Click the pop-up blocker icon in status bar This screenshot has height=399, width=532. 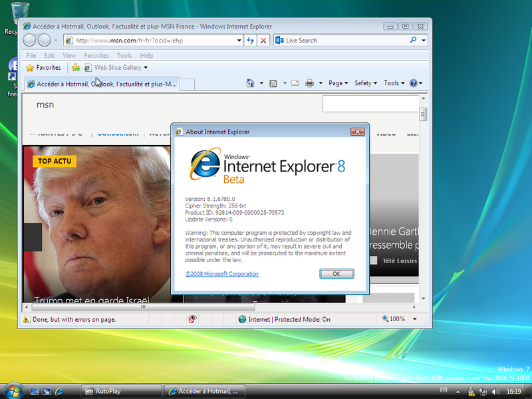tap(192, 319)
